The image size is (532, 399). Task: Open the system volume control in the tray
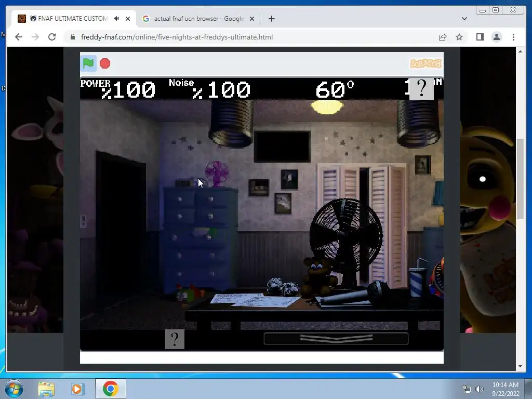[x=480, y=389]
